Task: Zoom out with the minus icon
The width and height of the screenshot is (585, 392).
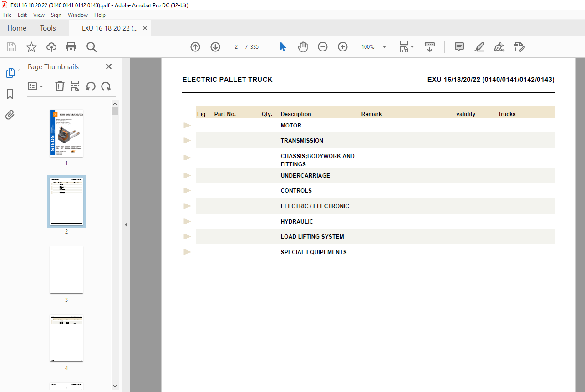Action: pyautogui.click(x=323, y=47)
